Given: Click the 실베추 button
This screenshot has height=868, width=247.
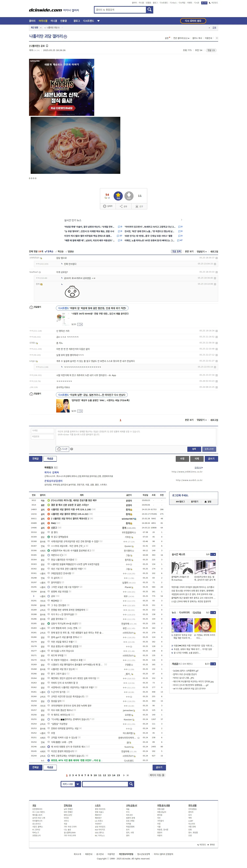Looking at the screenshot, I should click(108, 206).
